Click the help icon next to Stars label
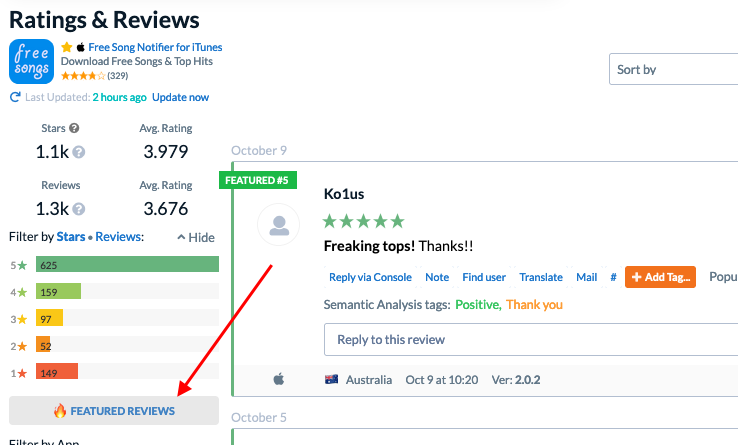 74,128
